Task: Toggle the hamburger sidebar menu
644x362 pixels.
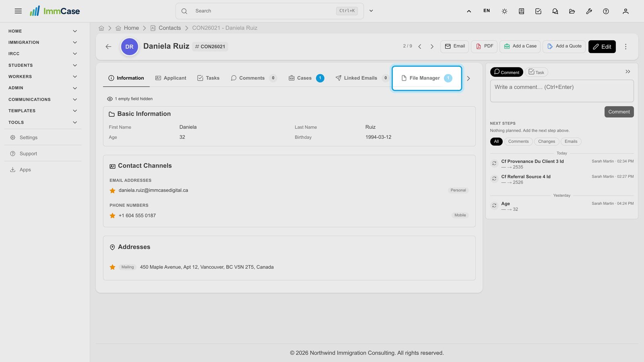Action: point(18,11)
